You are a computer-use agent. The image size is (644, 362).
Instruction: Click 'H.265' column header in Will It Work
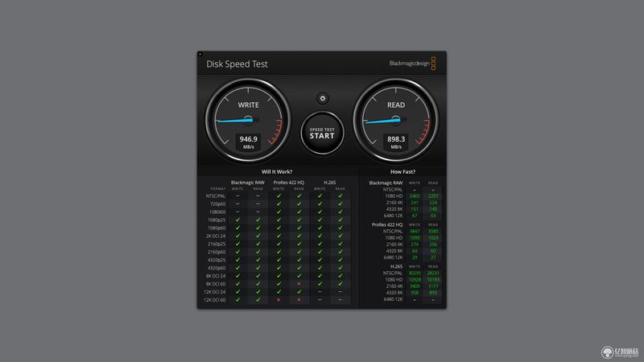tap(330, 183)
